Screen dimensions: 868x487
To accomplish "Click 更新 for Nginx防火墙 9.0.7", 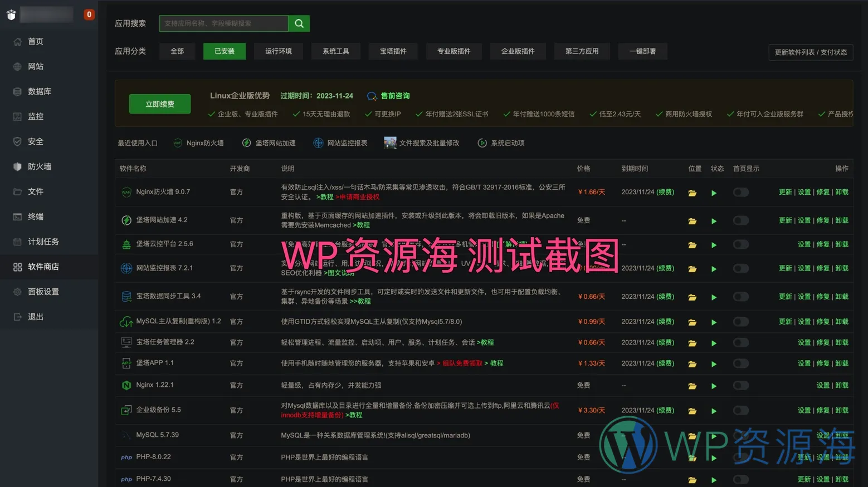I will point(785,192).
